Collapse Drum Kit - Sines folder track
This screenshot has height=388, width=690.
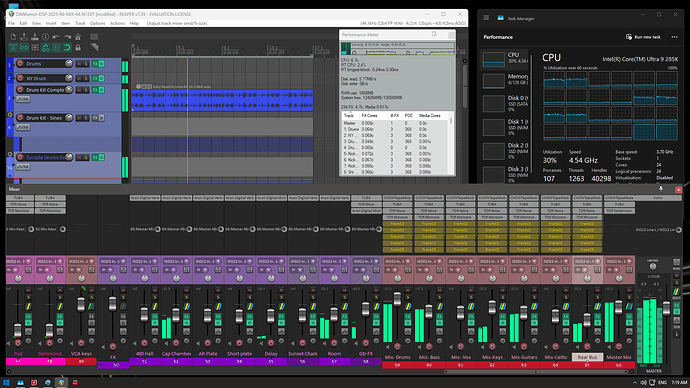tap(10, 114)
